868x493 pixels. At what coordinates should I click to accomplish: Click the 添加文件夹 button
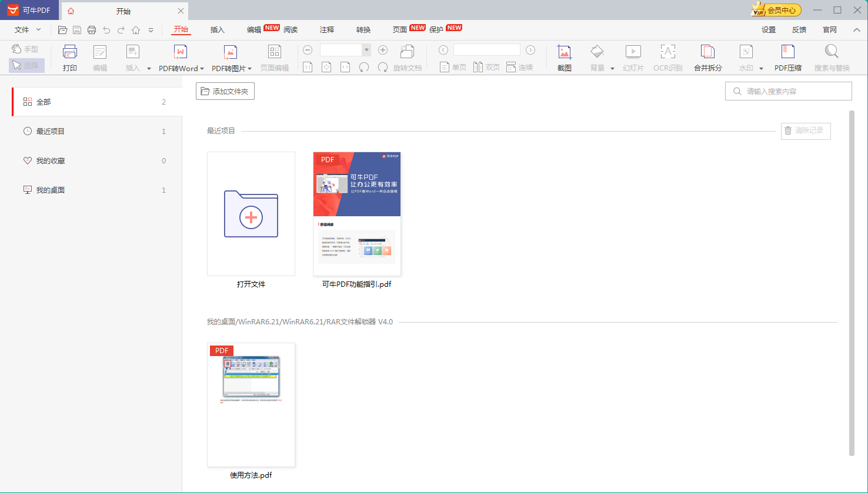point(225,91)
